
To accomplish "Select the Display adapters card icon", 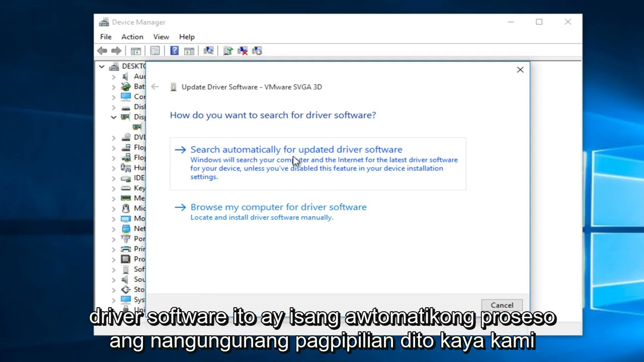I will pos(126,117).
